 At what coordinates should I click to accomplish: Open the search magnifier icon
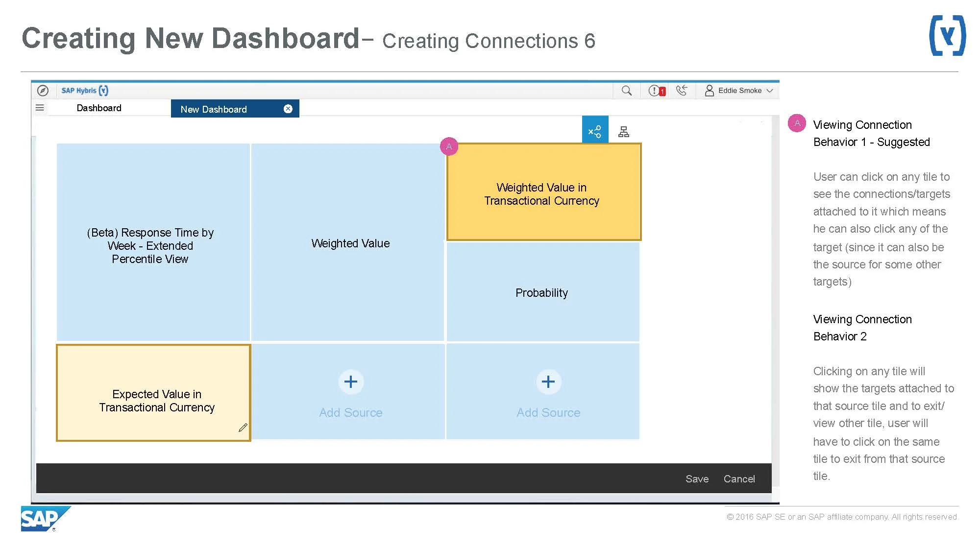click(627, 91)
